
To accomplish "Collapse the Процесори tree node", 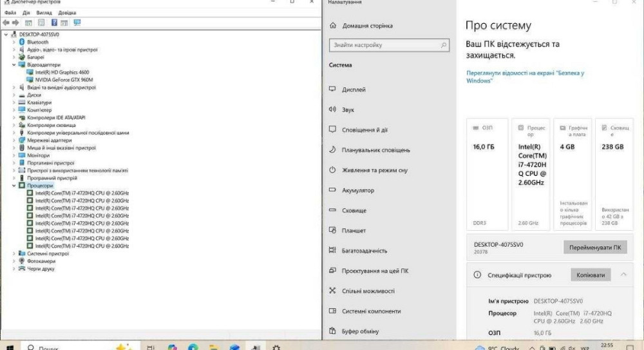I will [14, 186].
